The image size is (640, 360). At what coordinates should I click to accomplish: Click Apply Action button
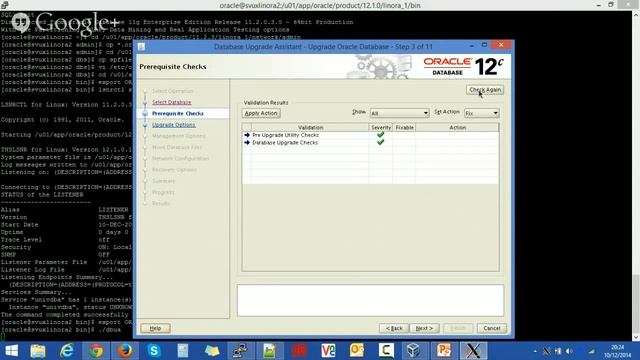pyautogui.click(x=261, y=113)
